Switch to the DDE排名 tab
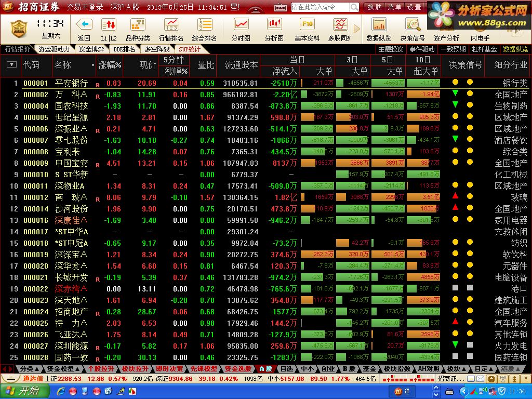This screenshot has width=532, height=399. click(124, 49)
